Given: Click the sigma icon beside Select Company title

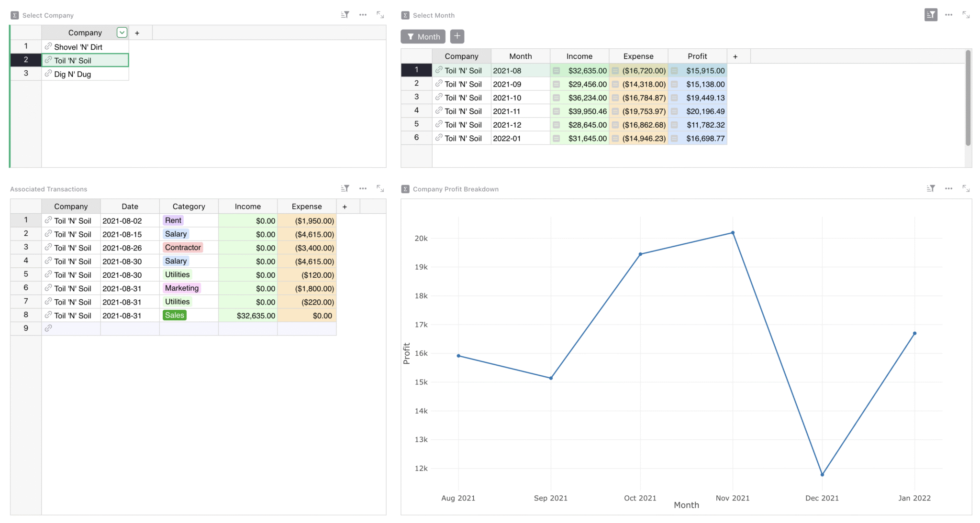Looking at the screenshot, I should pyautogui.click(x=15, y=15).
